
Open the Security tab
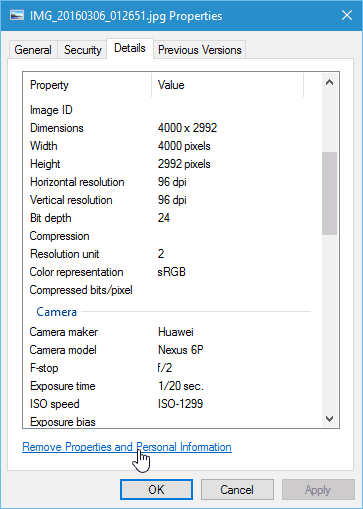click(x=82, y=50)
